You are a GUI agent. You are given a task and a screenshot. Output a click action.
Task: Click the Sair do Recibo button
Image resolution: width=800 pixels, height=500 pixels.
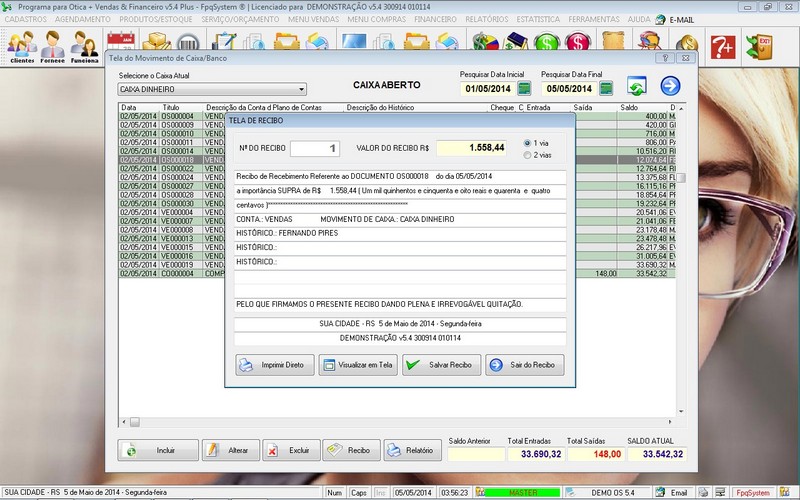(x=524, y=365)
